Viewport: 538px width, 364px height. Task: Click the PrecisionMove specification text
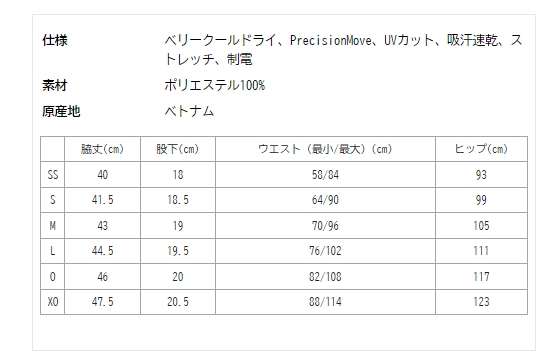tap(330, 40)
